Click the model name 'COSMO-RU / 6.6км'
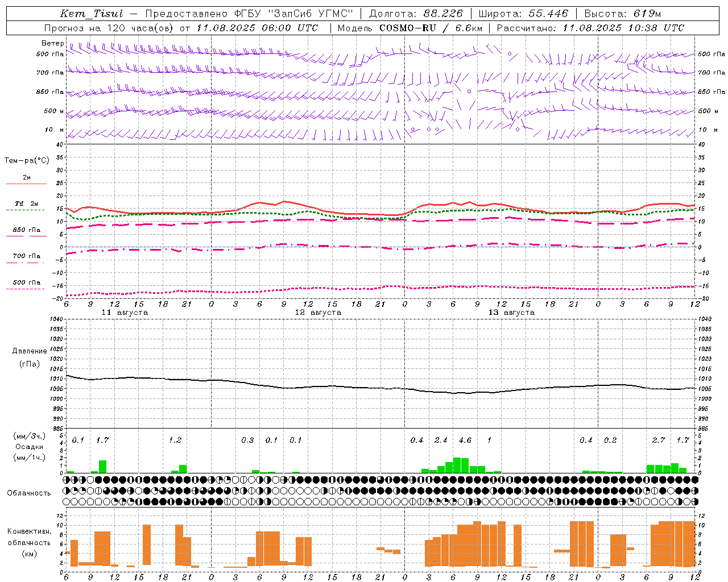The image size is (728, 582). click(x=431, y=28)
